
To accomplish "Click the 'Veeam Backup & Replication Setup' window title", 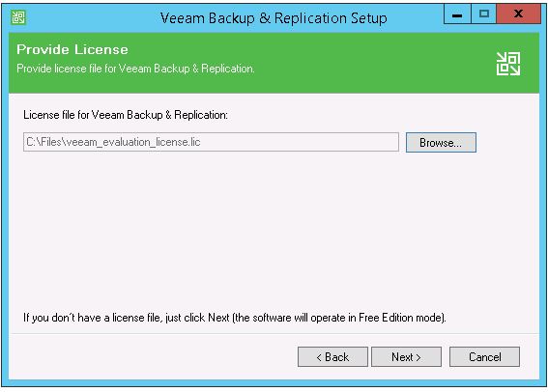I will tap(274, 18).
